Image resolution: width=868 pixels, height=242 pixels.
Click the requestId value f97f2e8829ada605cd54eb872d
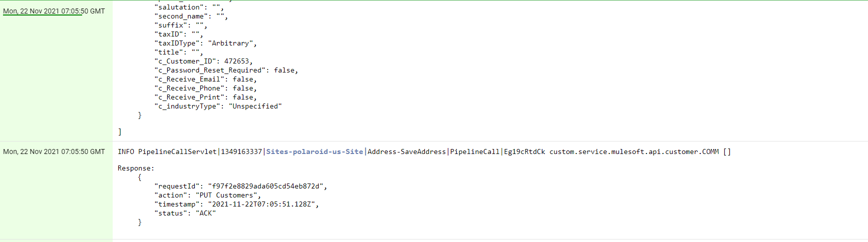pyautogui.click(x=265, y=186)
